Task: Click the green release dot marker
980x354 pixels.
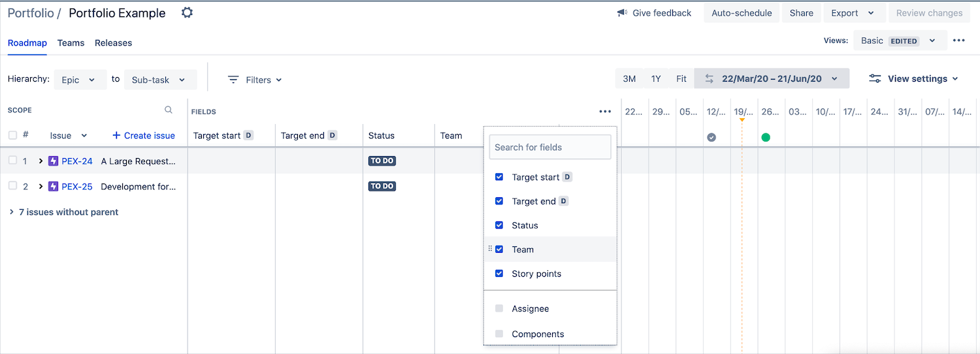Action: click(x=766, y=137)
